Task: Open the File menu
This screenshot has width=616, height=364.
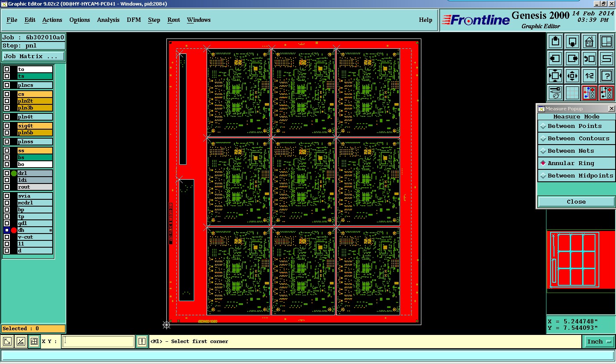Action: click(x=12, y=20)
